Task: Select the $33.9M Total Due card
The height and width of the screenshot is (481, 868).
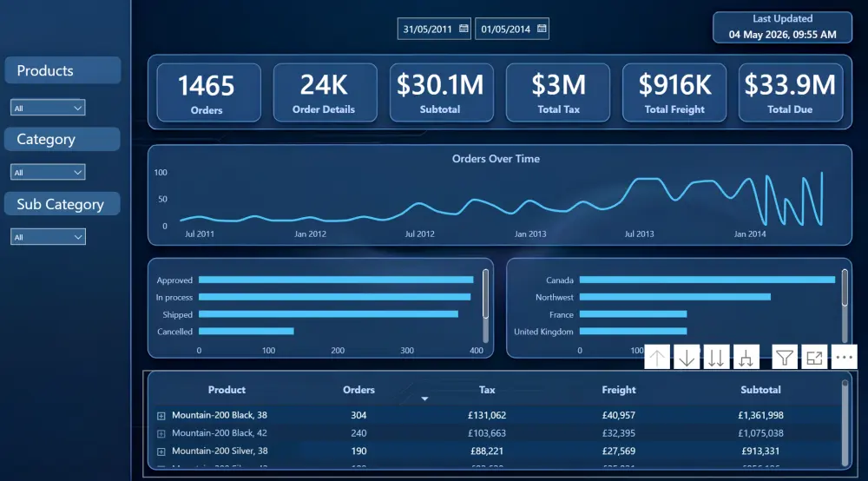Action: click(791, 92)
